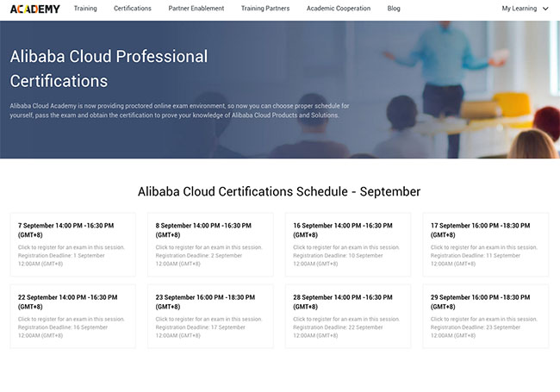
Task: Click 'Registration Deadline: 11 September' text
Action: tap(476, 256)
